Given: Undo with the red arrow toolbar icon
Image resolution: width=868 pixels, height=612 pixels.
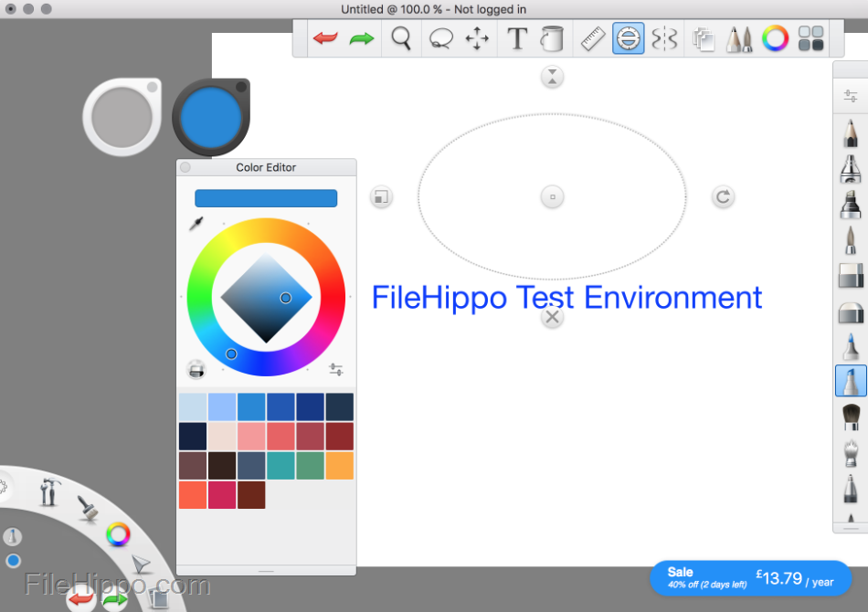Looking at the screenshot, I should (x=326, y=38).
